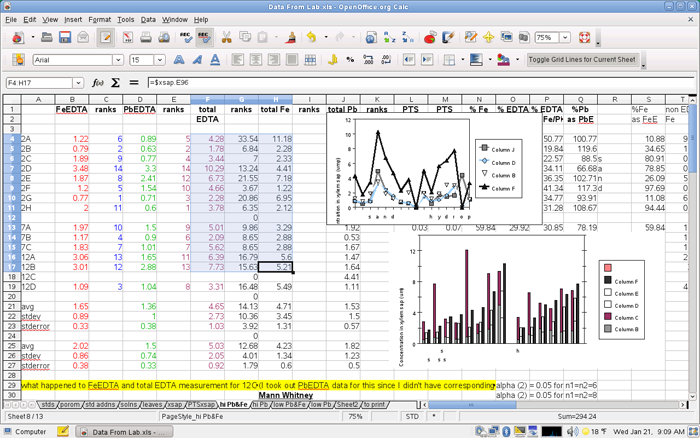Click column G header

(240, 100)
